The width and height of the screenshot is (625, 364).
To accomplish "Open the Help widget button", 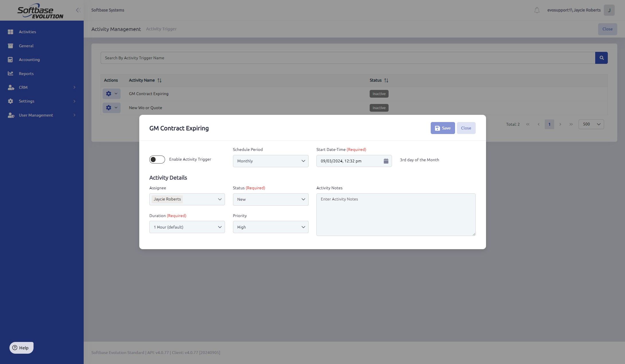I will (x=21, y=348).
